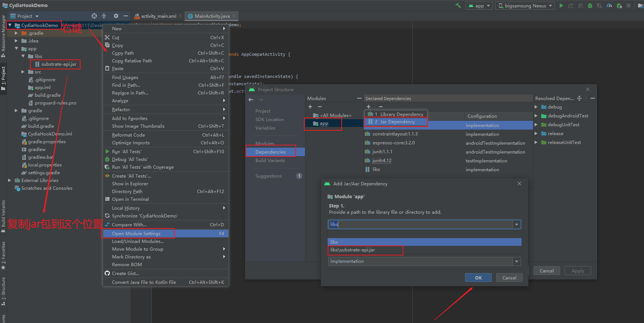The image size is (644, 323).
Task: Click Apply in the Project Structure window
Action: 578,271
